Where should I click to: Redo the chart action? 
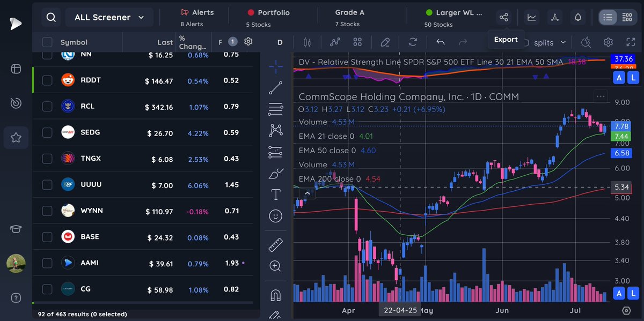coord(463,42)
